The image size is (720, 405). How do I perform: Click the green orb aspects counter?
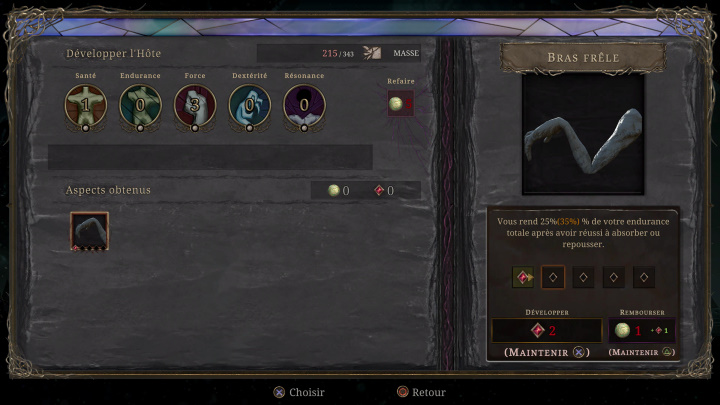pos(339,190)
